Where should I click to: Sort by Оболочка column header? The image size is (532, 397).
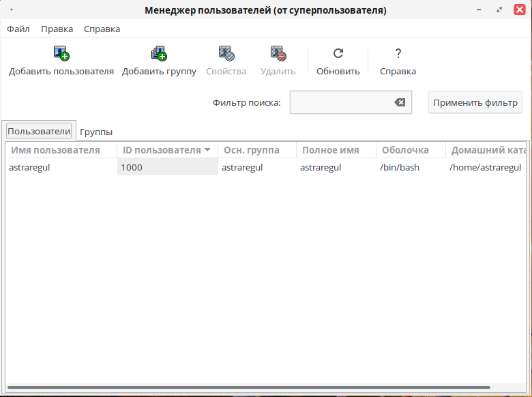(x=405, y=150)
